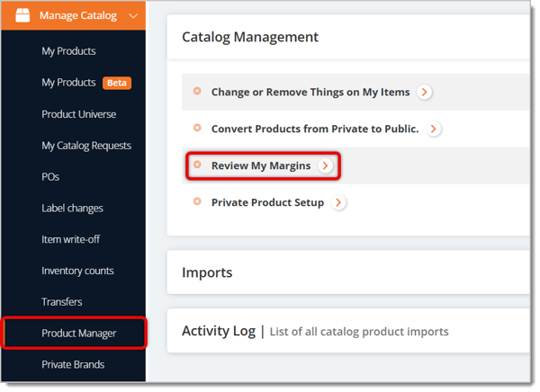Open Convert Products from Private to Public
Screen dimensions: 540x392
click(315, 129)
